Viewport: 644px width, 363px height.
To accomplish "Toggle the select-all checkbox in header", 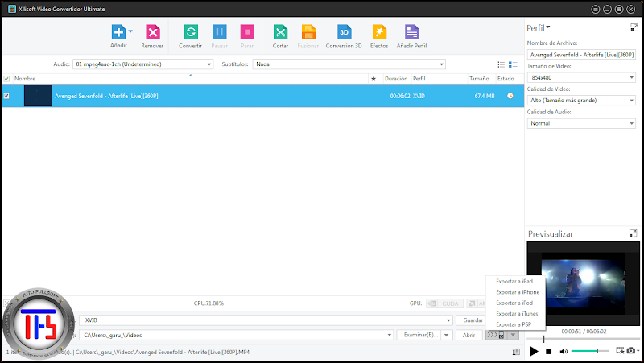I will 6,79.
